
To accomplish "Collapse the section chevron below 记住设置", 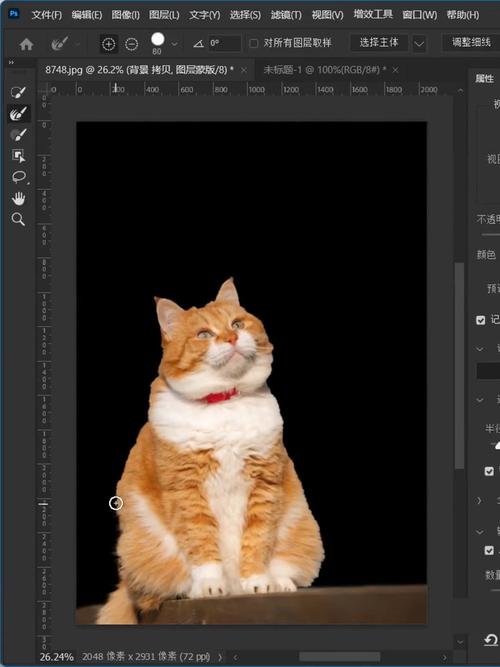I will point(480,349).
